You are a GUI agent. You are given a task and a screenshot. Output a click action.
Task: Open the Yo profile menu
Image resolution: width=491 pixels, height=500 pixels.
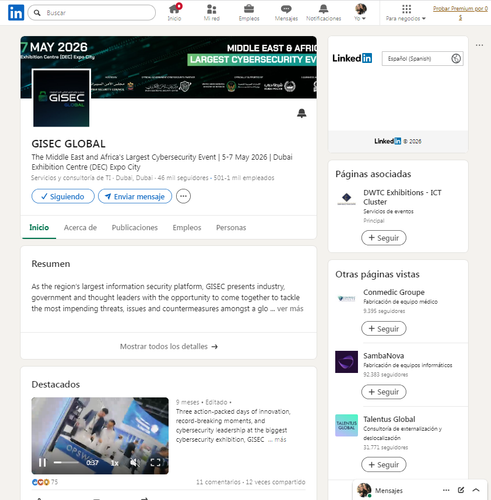[360, 13]
